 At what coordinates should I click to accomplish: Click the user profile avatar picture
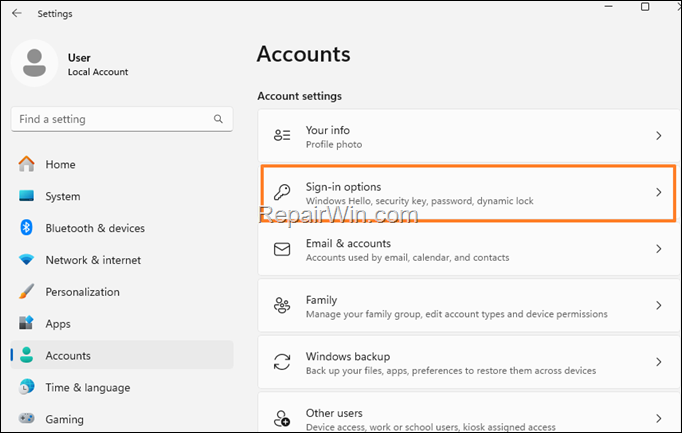click(34, 63)
